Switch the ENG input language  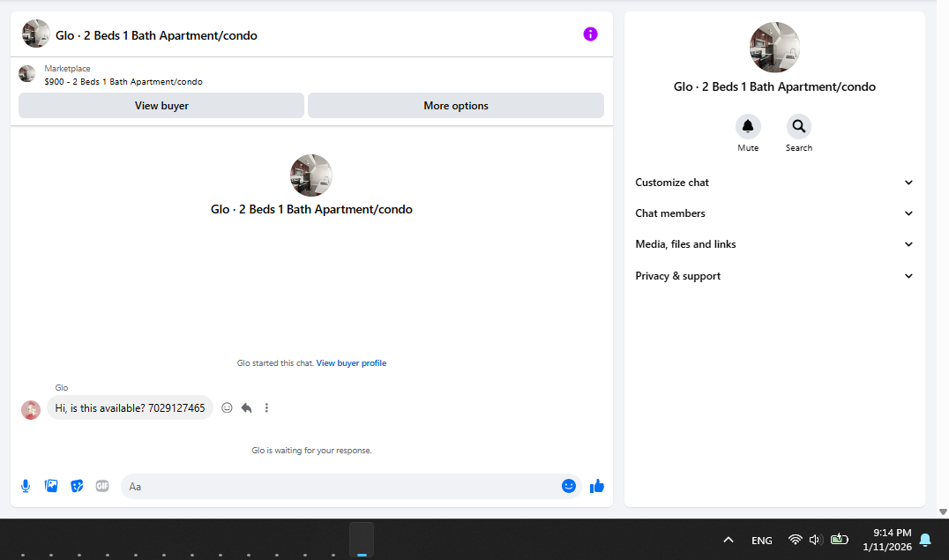761,540
